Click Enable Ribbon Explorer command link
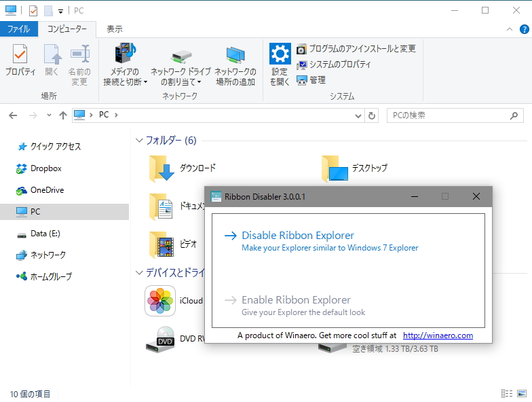The height and width of the screenshot is (402, 532). tap(294, 306)
